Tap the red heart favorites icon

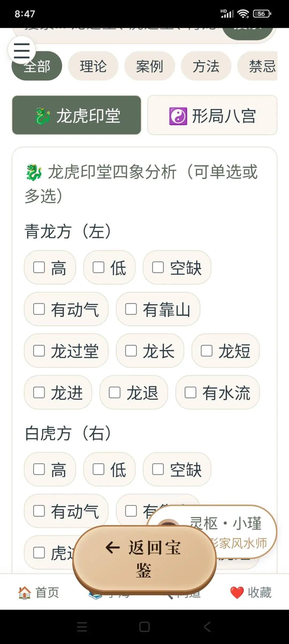click(237, 592)
